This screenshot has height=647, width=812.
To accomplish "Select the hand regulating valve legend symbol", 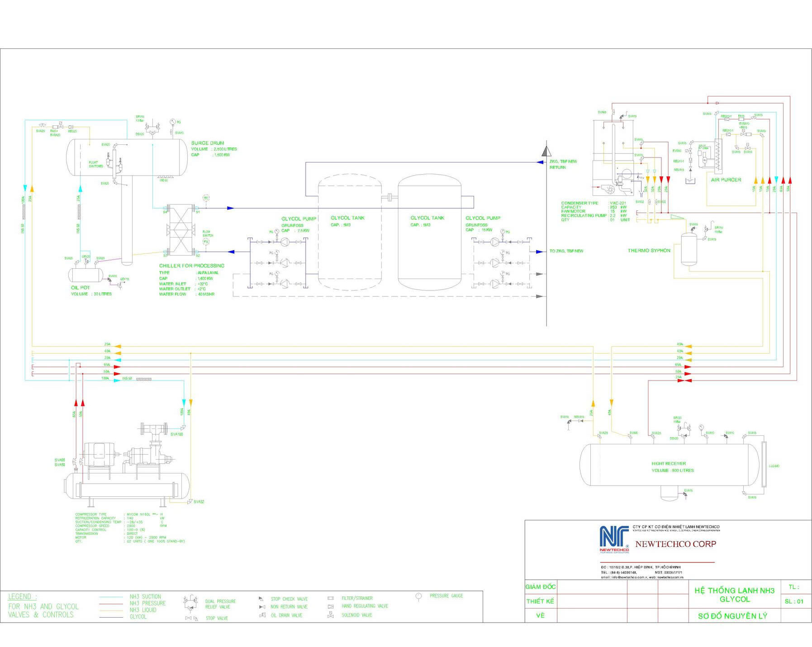I will tap(331, 606).
